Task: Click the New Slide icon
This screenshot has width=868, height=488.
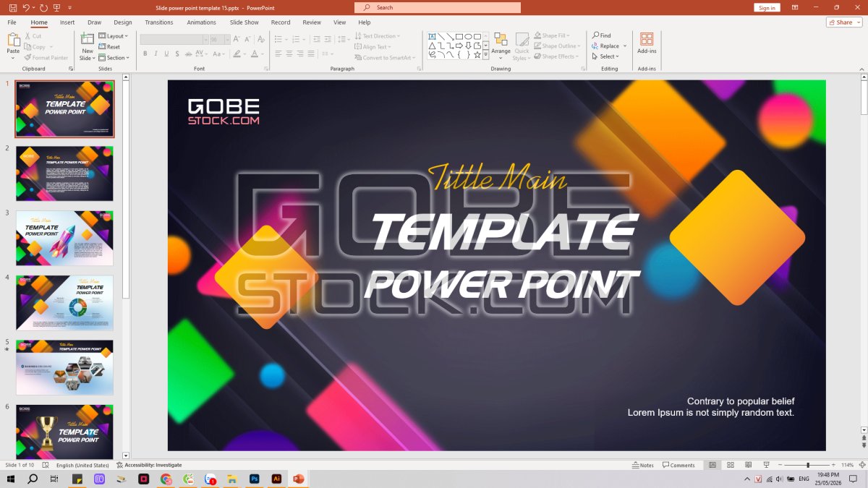Action: [x=88, y=39]
